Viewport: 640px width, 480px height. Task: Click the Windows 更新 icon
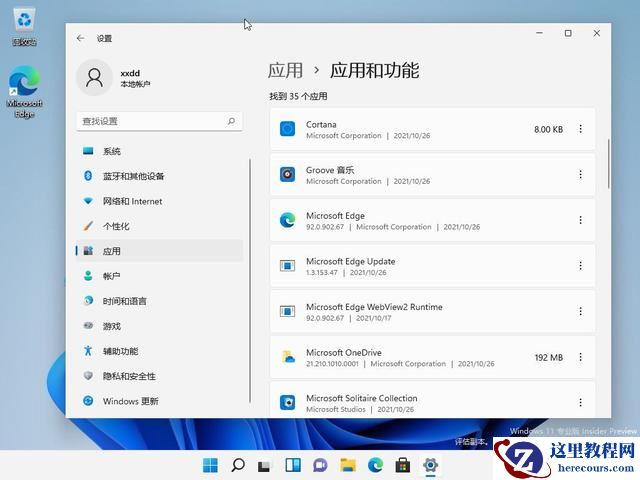pos(88,401)
